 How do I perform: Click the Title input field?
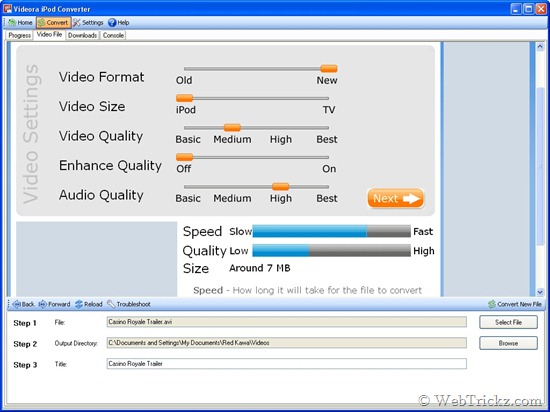(x=287, y=364)
